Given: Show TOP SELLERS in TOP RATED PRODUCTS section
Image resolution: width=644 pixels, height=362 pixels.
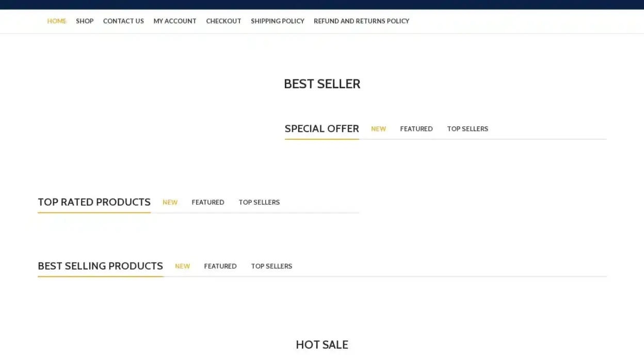Looking at the screenshot, I should tap(259, 202).
